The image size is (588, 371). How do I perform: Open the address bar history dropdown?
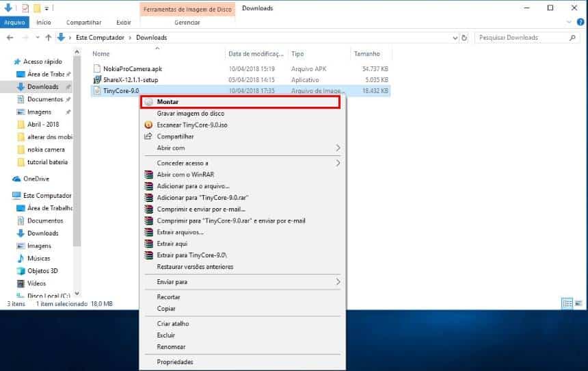click(x=455, y=38)
